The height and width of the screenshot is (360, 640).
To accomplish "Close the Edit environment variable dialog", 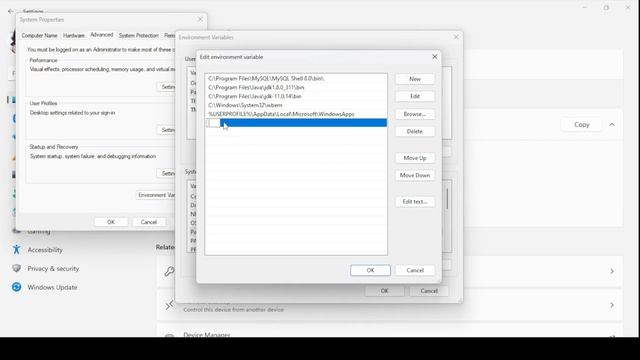I will point(434,57).
